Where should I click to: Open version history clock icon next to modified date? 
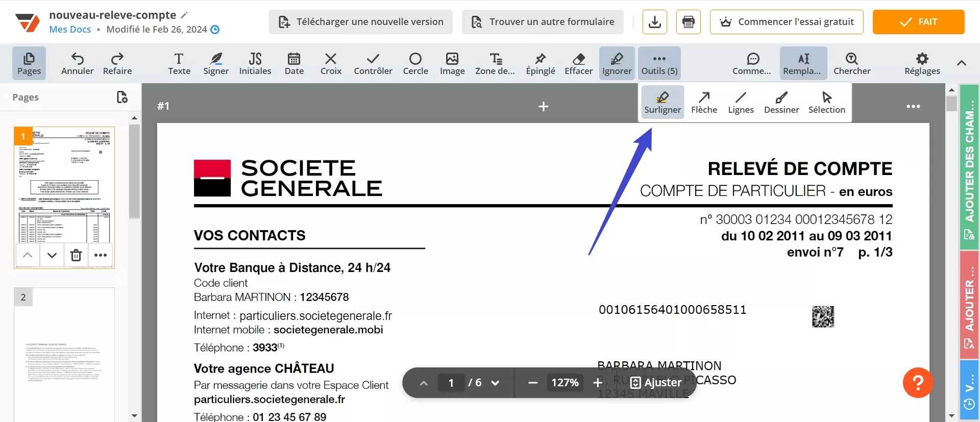[215, 30]
